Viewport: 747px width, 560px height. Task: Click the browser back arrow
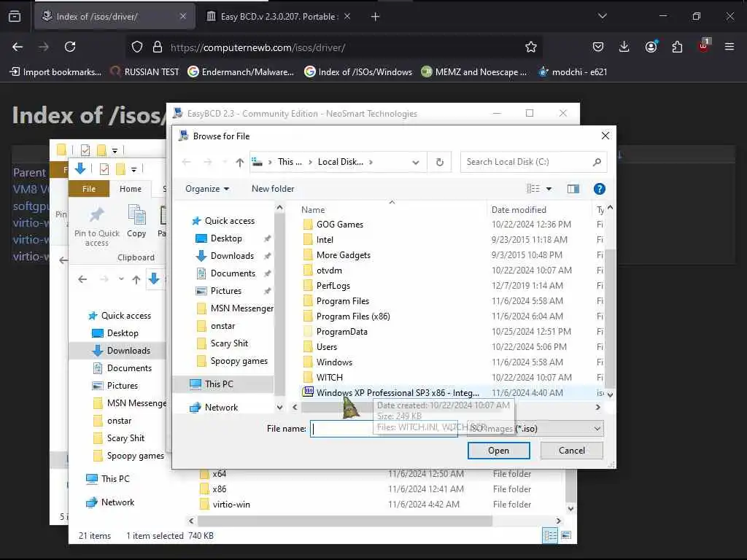(18, 47)
